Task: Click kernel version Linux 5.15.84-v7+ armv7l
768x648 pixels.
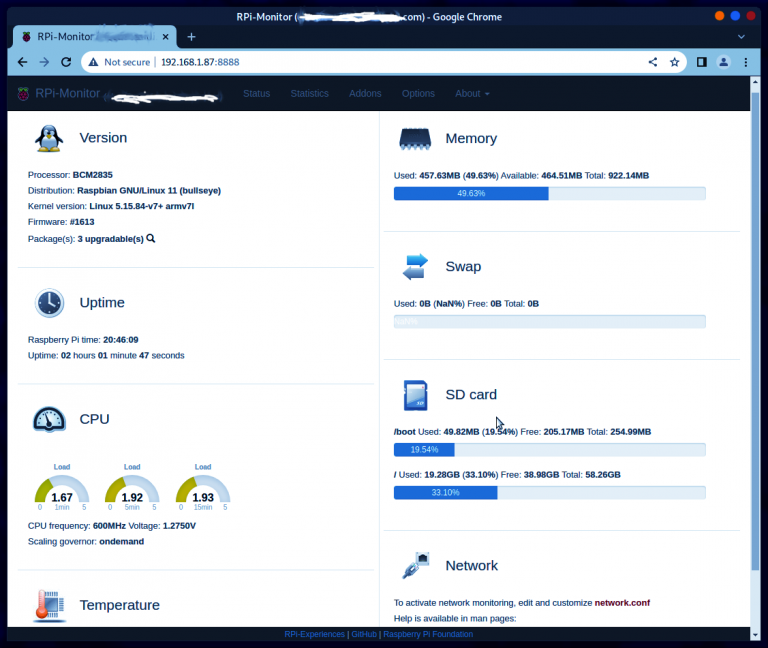Action: [142, 206]
